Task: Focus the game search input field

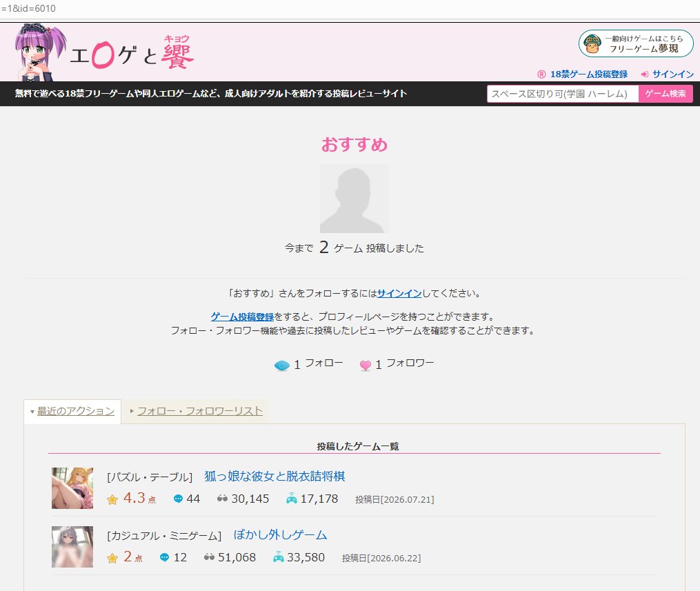Action: [x=563, y=94]
